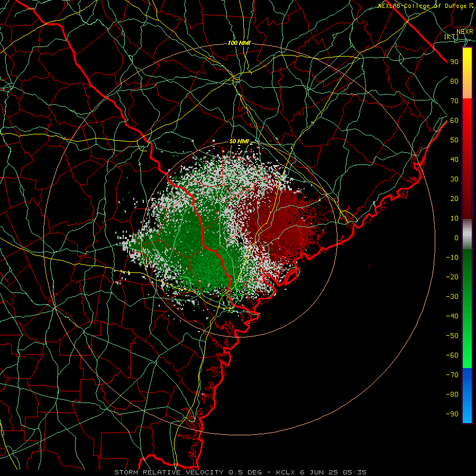
Task: Pick the gray zero-velocity color bar segment
Action: 467,234
